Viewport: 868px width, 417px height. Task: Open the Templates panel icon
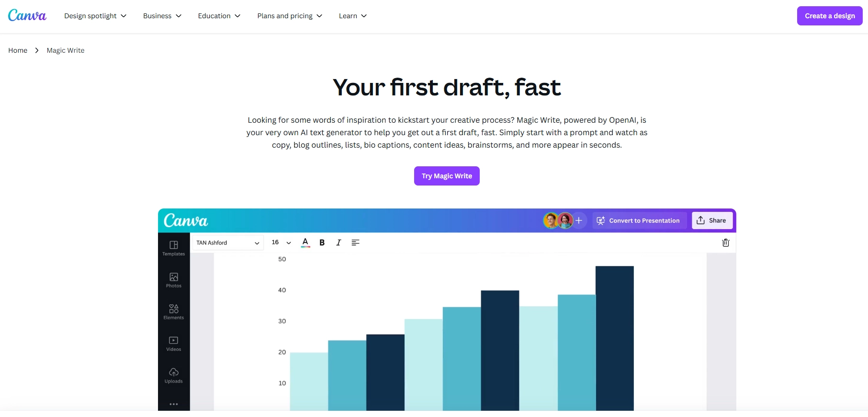point(173,248)
